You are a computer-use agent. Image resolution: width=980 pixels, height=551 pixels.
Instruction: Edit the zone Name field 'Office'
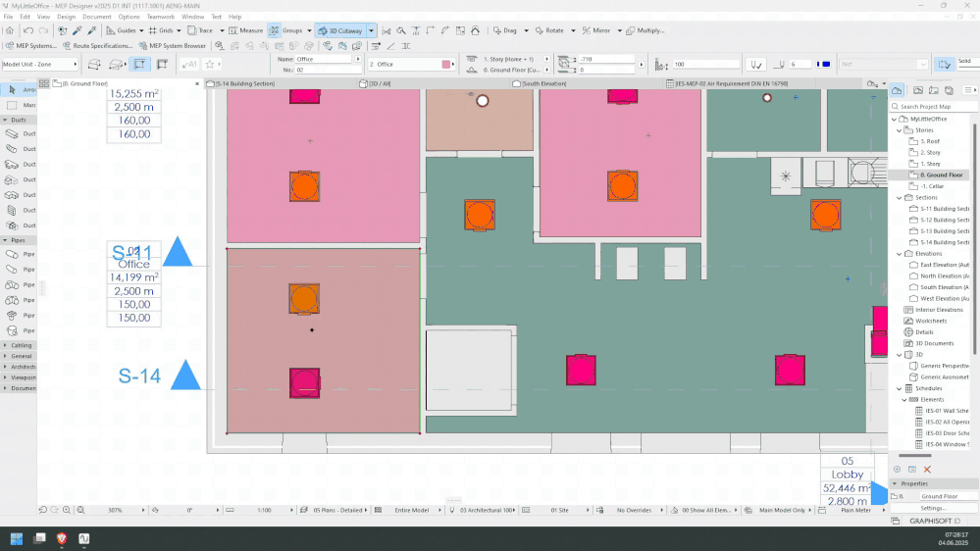pos(325,59)
